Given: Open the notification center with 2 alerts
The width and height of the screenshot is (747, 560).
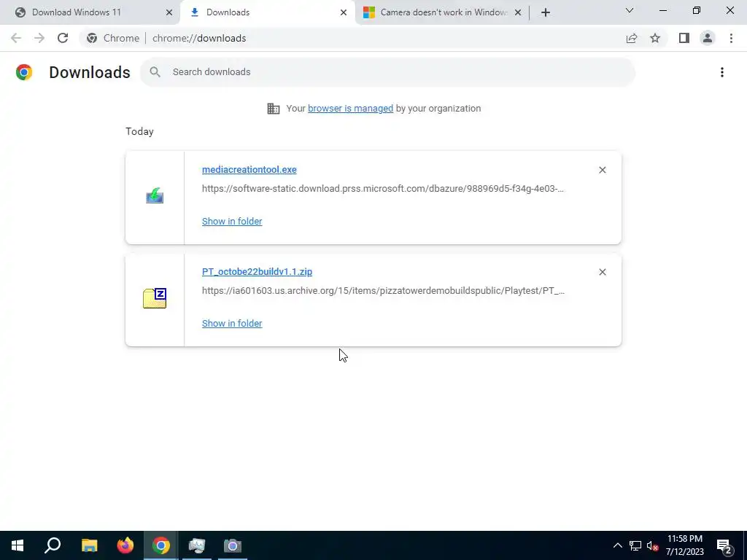Looking at the screenshot, I should (724, 545).
